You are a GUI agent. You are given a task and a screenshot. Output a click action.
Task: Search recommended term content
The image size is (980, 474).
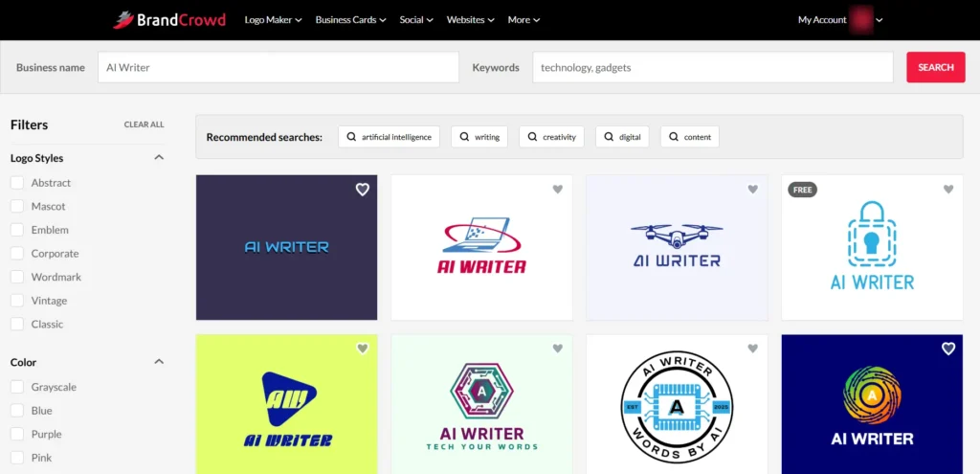pos(689,137)
